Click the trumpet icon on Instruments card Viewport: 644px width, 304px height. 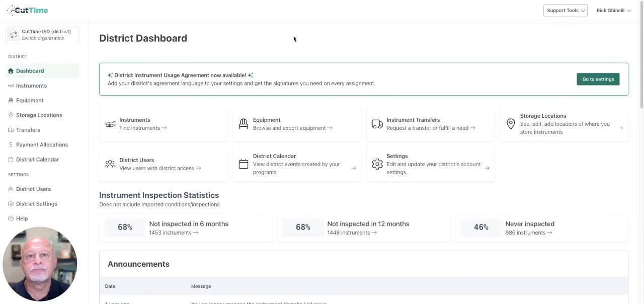click(110, 124)
